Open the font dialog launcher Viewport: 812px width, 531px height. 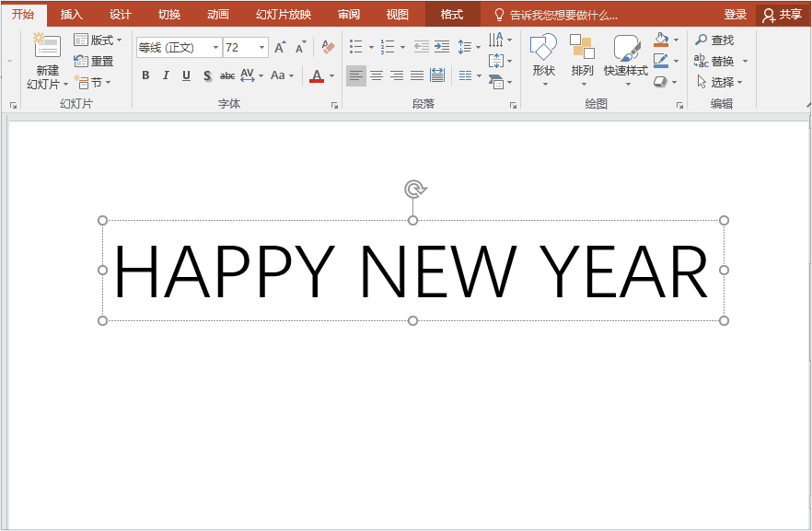click(x=334, y=105)
